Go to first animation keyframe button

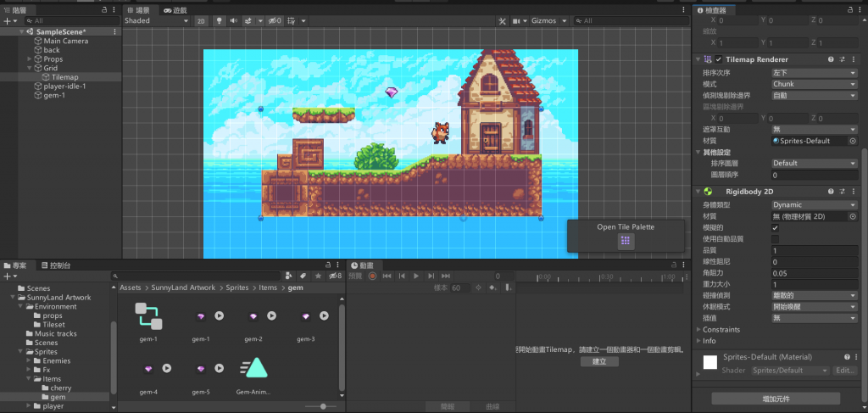tap(387, 276)
